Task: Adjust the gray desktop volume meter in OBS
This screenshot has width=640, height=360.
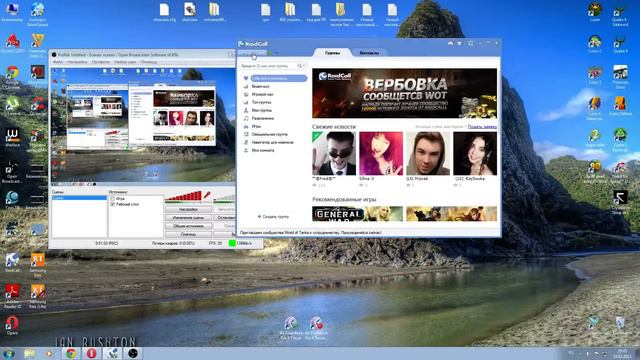Action: click(x=224, y=198)
